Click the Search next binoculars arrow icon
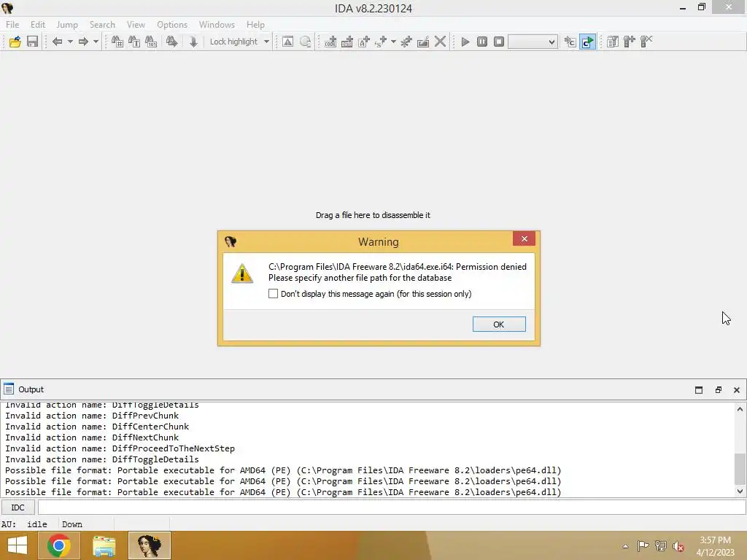This screenshot has height=560, width=747. pyautogui.click(x=171, y=42)
